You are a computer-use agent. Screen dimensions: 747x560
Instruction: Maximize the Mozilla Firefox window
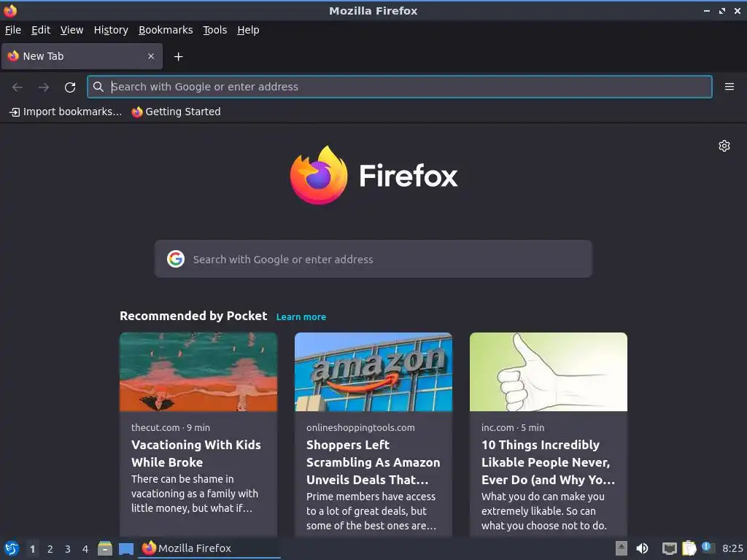tap(721, 10)
